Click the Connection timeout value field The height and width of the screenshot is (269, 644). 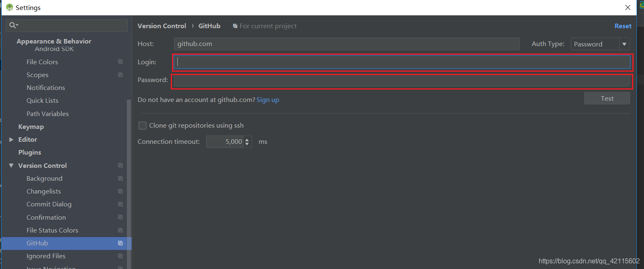tap(225, 142)
